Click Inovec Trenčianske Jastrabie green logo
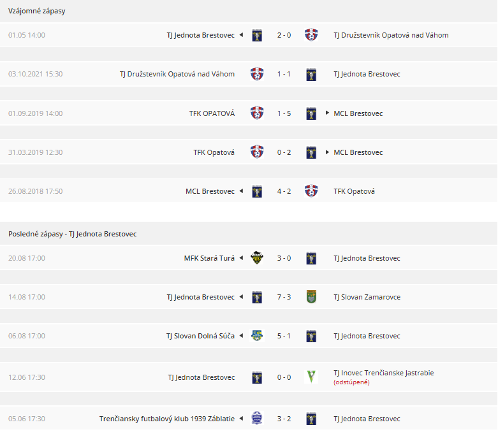This screenshot has width=498, height=448. pos(311,377)
